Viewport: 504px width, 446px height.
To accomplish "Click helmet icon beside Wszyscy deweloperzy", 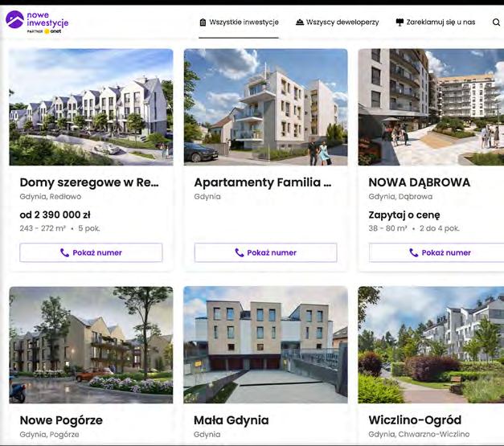I will click(300, 23).
